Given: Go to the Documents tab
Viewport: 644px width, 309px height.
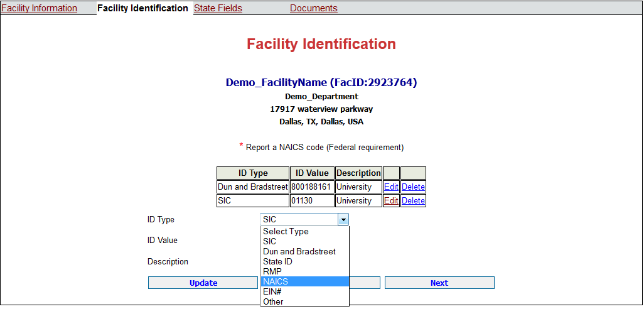Looking at the screenshot, I should tap(314, 8).
